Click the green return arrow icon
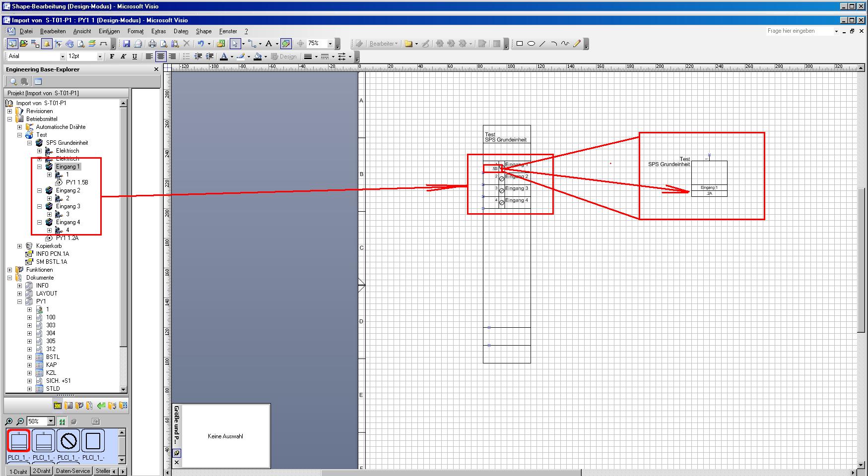The image size is (868, 476). 101,406
